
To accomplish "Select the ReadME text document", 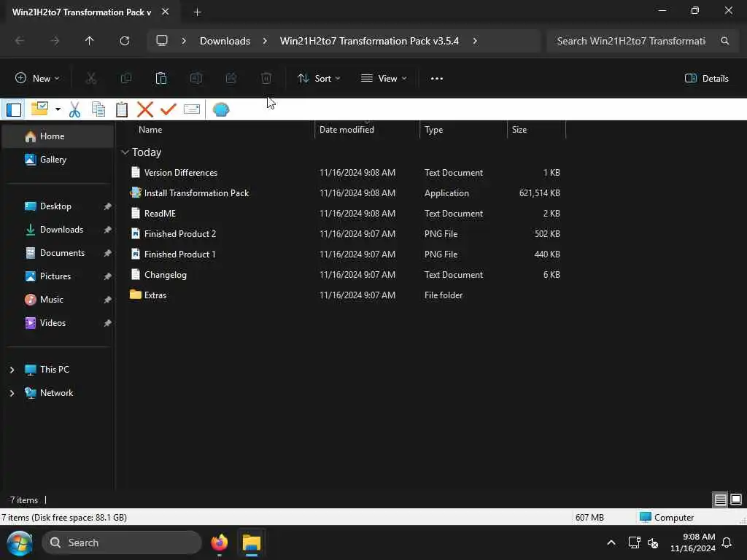I will (160, 214).
